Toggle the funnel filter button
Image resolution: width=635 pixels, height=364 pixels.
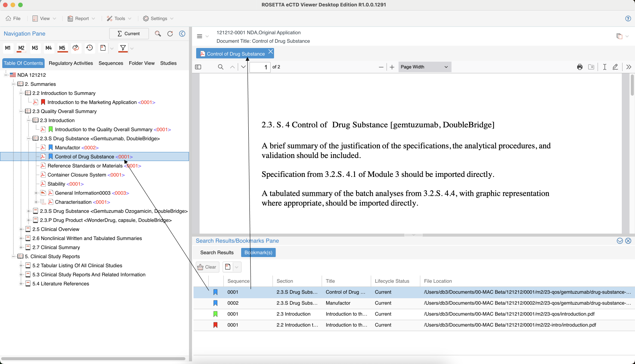click(x=123, y=48)
